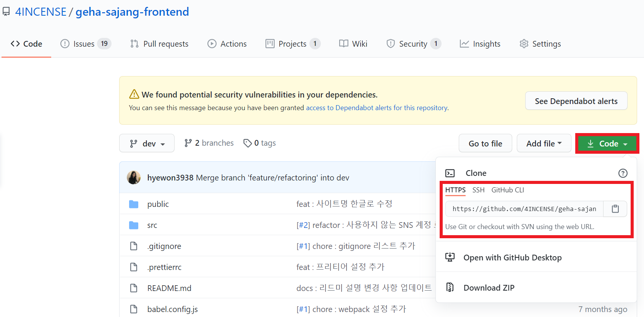The width and height of the screenshot is (644, 317).
Task: Click the GitHub Desktop icon
Action: tap(450, 257)
